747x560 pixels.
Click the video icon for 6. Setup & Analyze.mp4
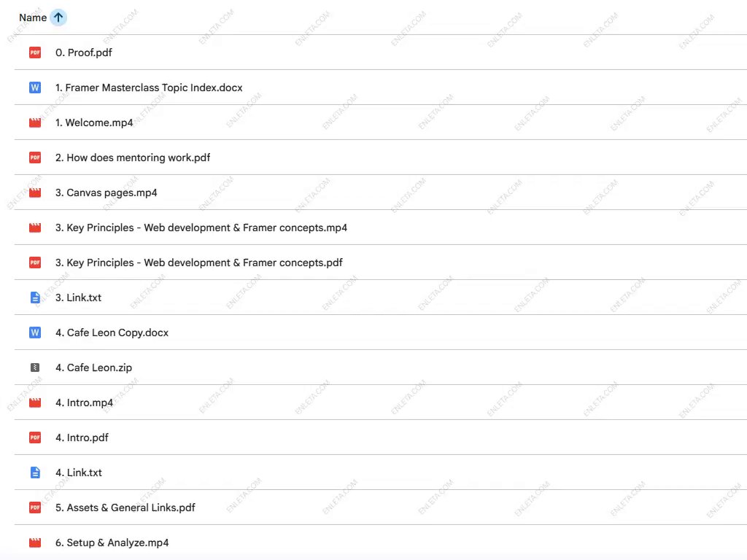tap(35, 542)
